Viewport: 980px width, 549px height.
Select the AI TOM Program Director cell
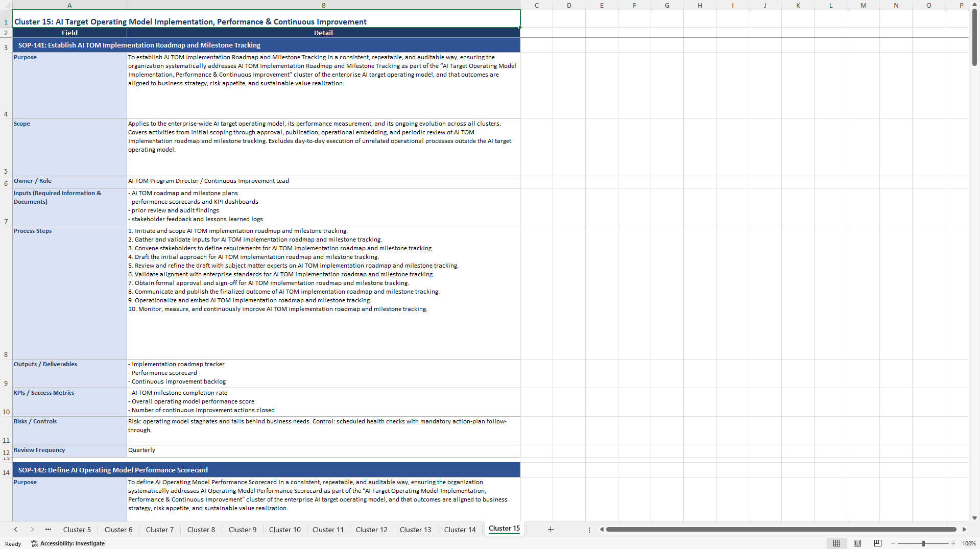coord(323,182)
